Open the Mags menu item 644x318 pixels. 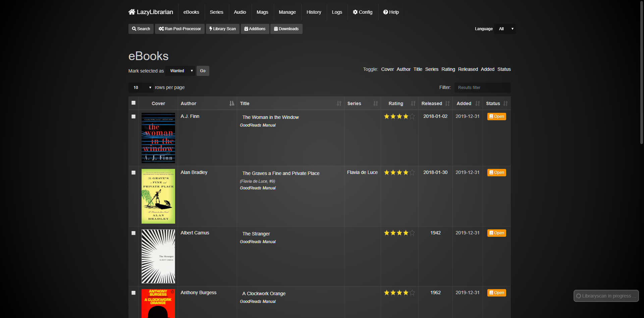click(262, 12)
